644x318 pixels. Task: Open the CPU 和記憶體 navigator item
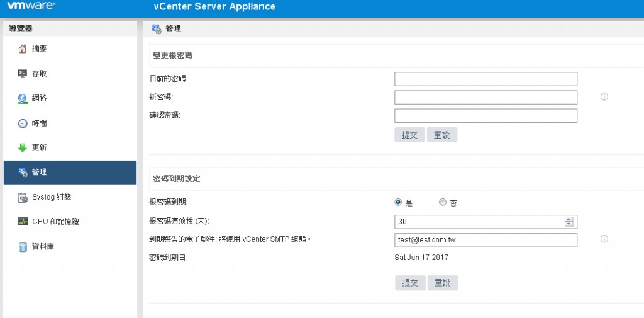point(70,222)
